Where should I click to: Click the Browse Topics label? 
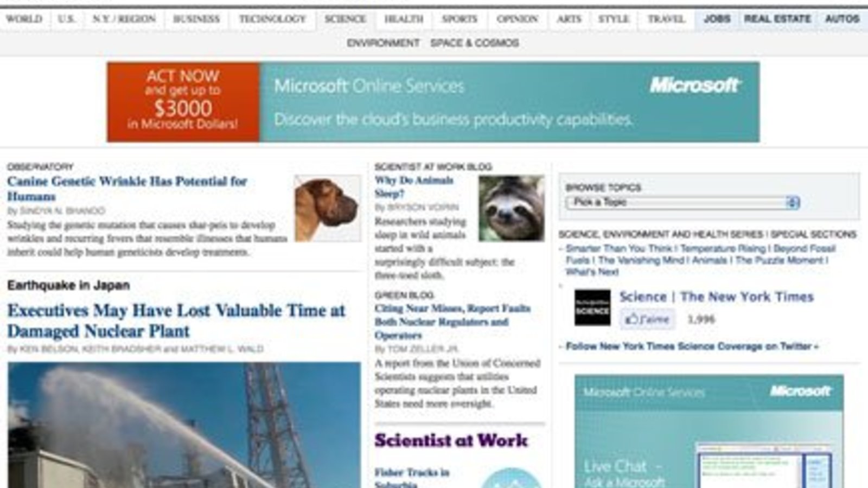[603, 188]
